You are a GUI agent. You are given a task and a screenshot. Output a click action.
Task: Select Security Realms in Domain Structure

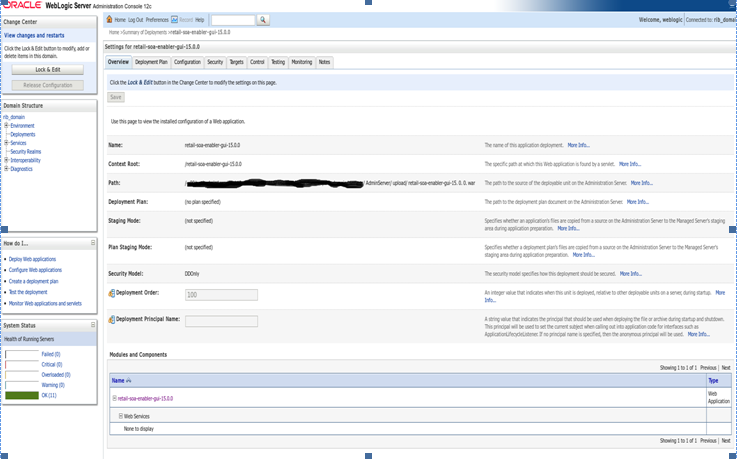point(26,151)
